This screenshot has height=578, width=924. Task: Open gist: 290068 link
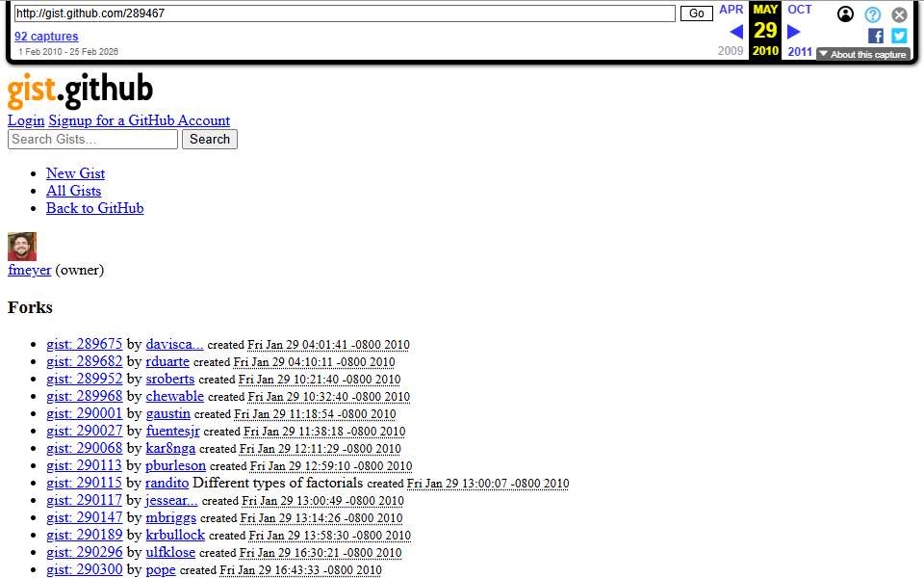click(85, 448)
